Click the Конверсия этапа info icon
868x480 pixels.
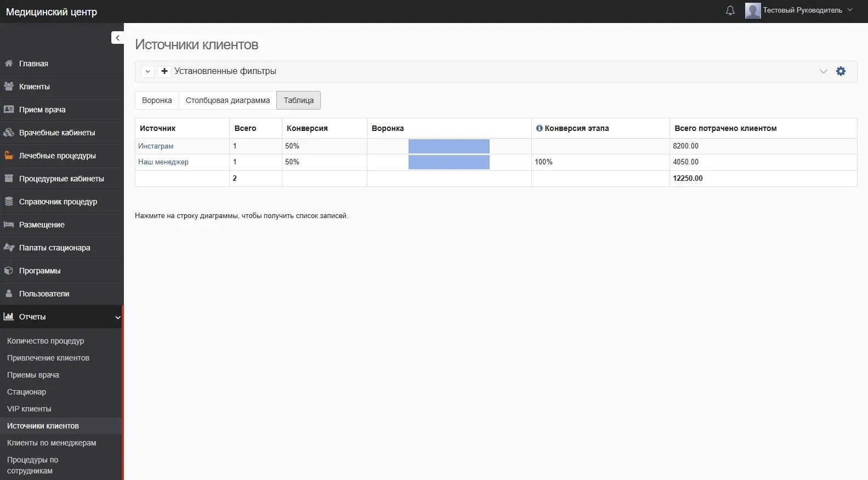pyautogui.click(x=539, y=128)
